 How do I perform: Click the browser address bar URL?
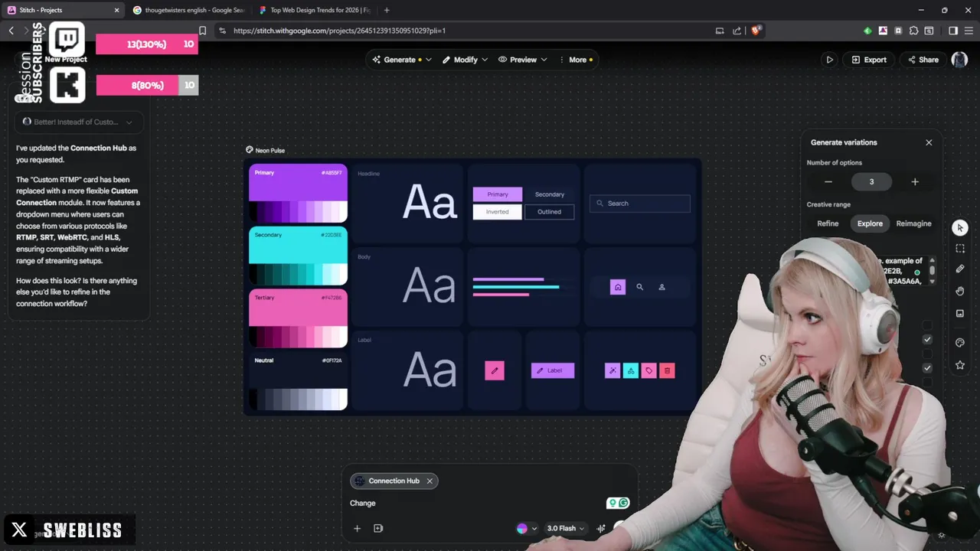[339, 31]
